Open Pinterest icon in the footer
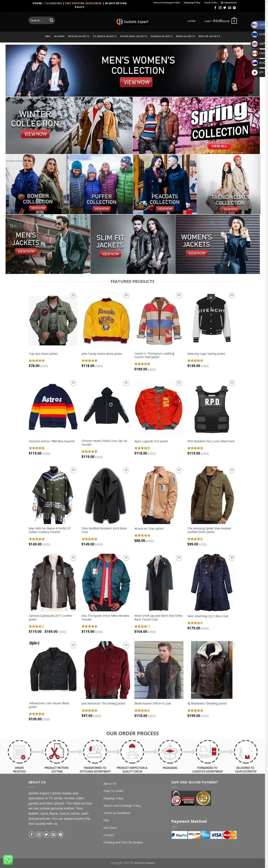Image resolution: width=268 pixels, height=868 pixels. click(61, 834)
